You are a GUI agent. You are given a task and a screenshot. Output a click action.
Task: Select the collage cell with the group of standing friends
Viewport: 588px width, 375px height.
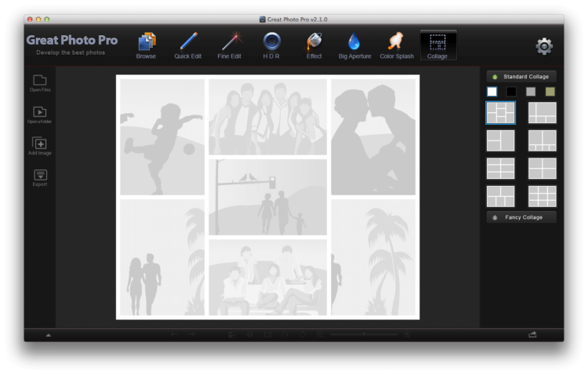[x=268, y=117]
